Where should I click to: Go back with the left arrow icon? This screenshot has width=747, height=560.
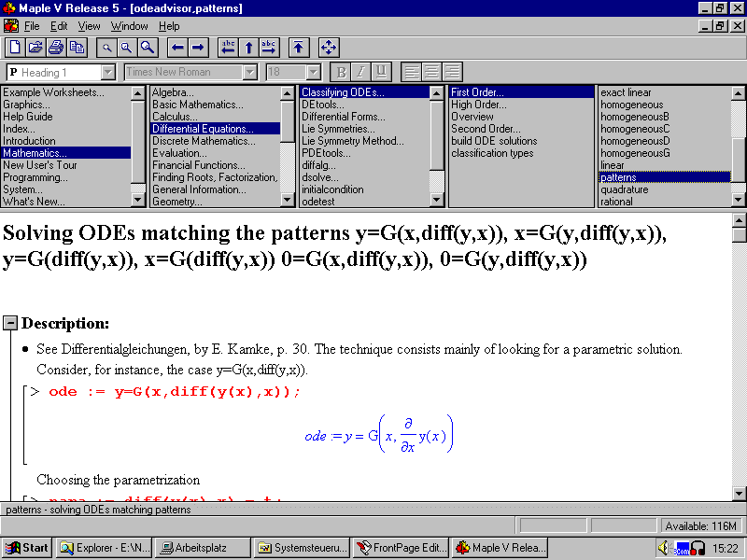(177, 47)
